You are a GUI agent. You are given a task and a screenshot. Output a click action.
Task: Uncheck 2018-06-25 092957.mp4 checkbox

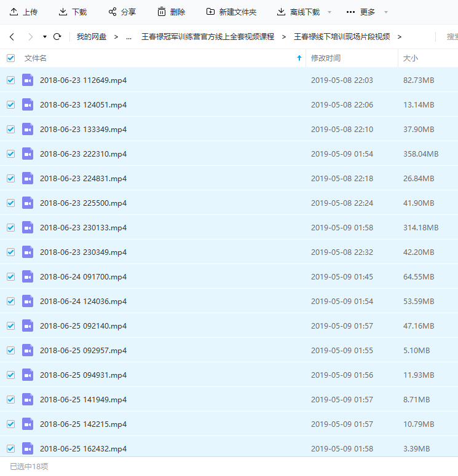coord(10,350)
